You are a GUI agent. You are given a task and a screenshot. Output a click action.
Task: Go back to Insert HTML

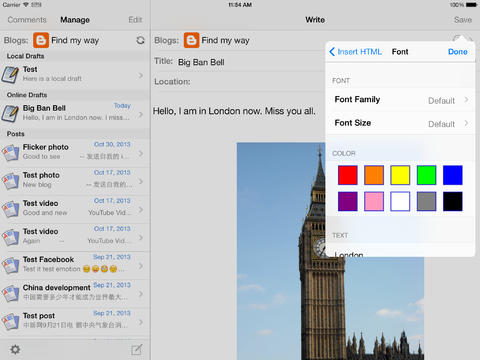(x=355, y=52)
